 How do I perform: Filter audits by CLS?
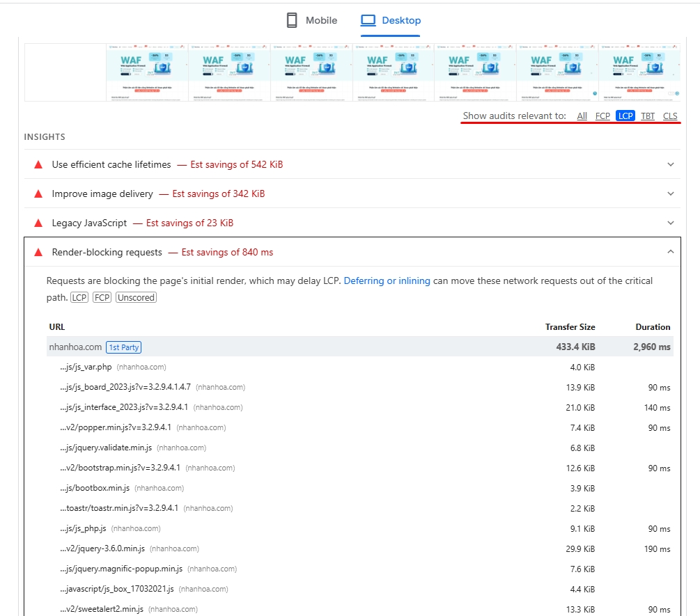point(670,116)
